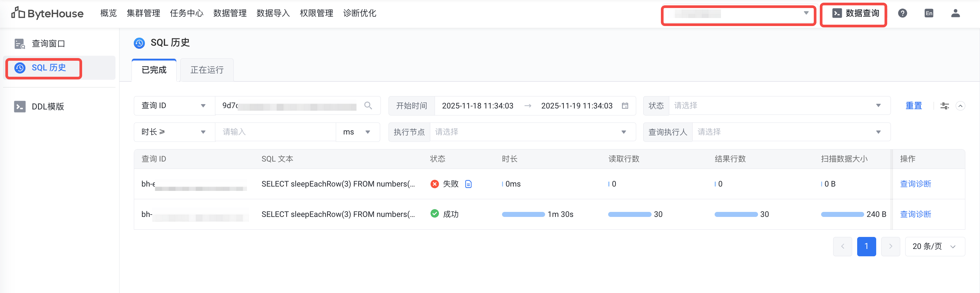Switch to the 已完成 tab
980x293 pixels.
pyautogui.click(x=154, y=70)
